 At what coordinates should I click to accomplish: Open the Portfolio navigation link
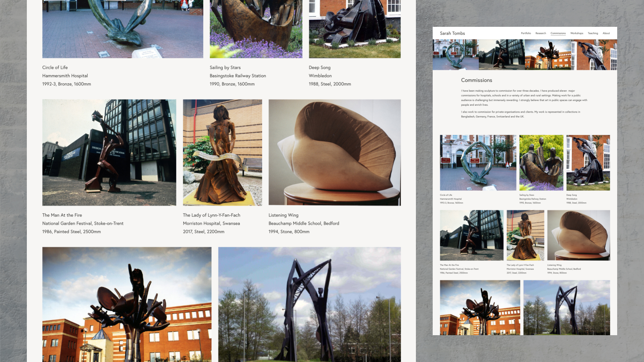pos(526,33)
